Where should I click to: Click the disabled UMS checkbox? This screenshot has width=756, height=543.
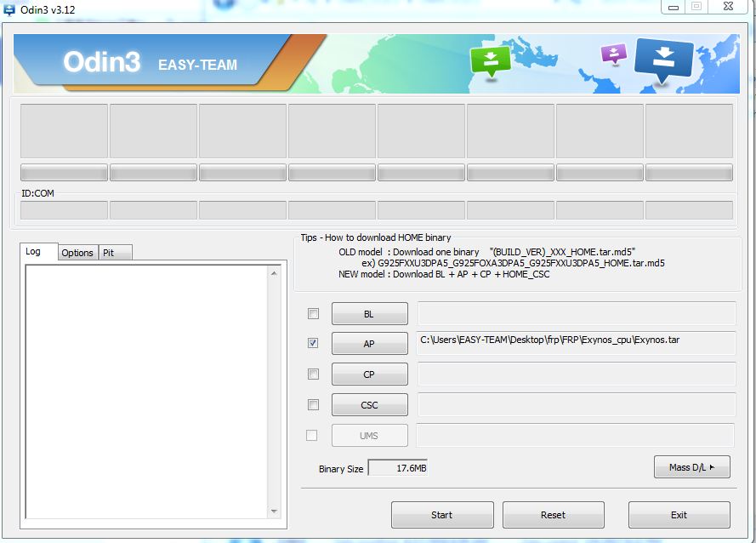(x=312, y=436)
